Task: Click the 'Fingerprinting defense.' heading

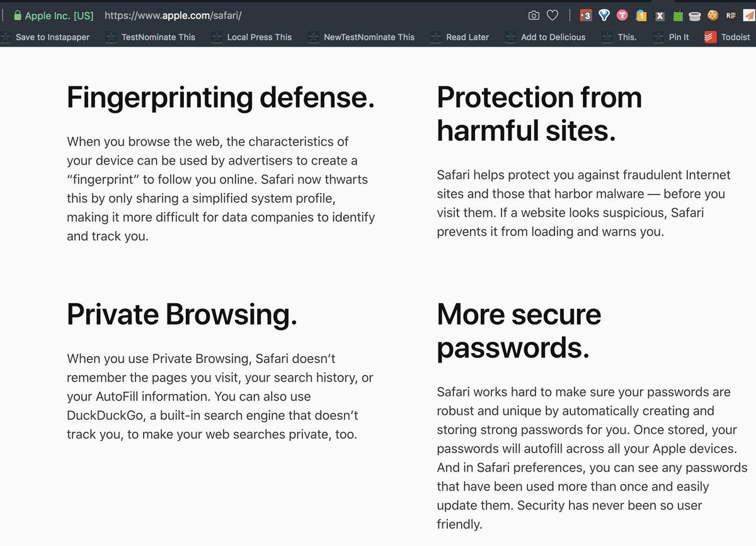Action: pos(220,98)
